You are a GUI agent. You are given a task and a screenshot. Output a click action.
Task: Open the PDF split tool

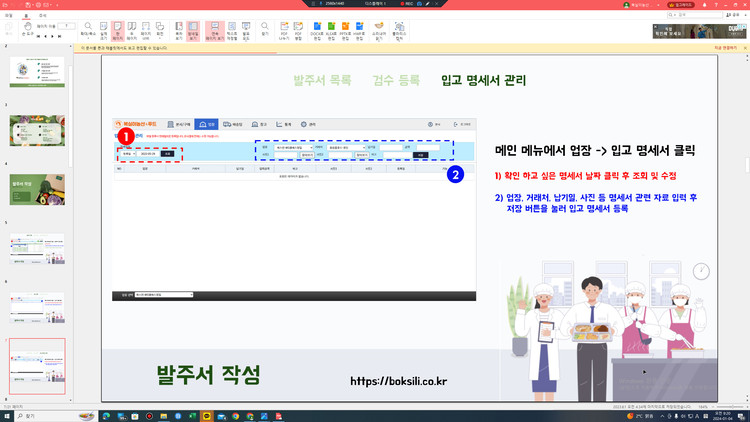tap(284, 31)
